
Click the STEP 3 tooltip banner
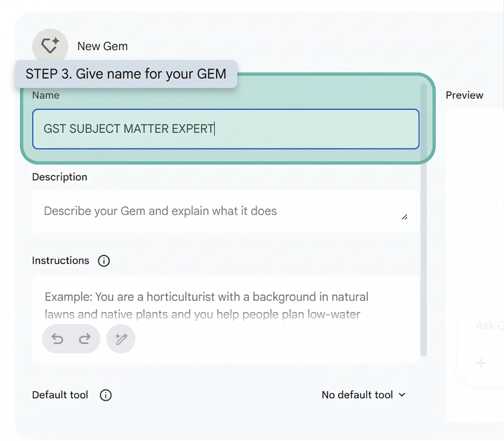(x=126, y=74)
